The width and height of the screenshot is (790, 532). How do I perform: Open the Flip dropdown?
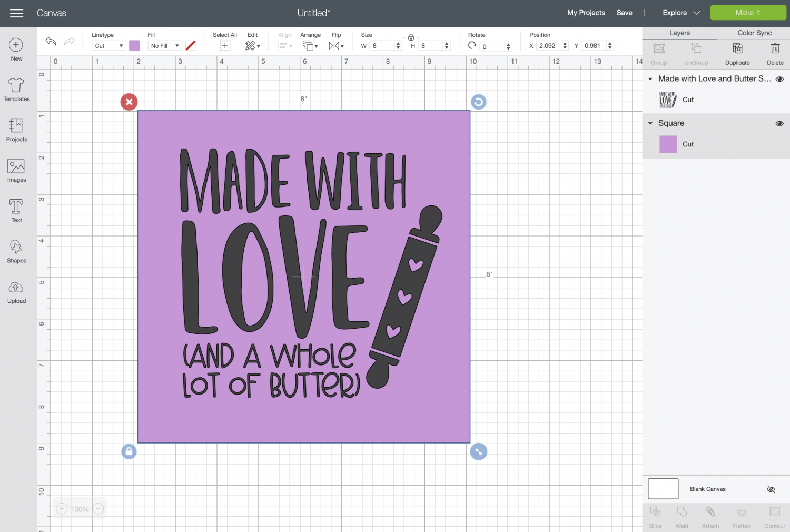(336, 46)
